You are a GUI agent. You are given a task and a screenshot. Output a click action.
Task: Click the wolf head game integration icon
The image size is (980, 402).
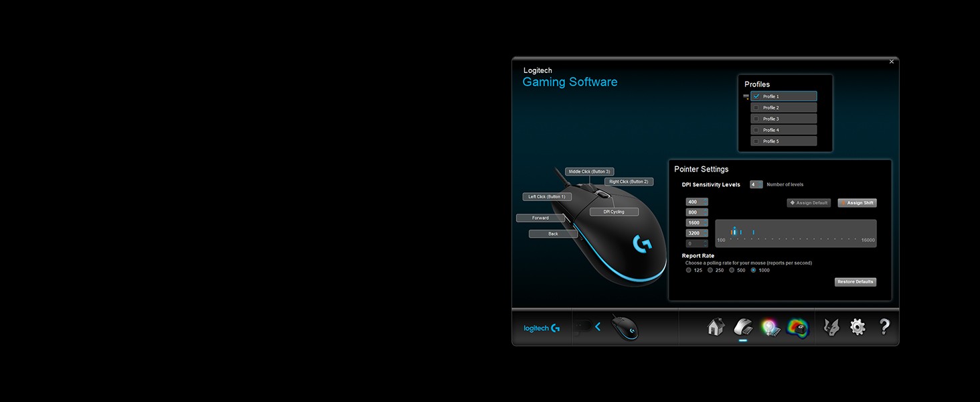[831, 327]
